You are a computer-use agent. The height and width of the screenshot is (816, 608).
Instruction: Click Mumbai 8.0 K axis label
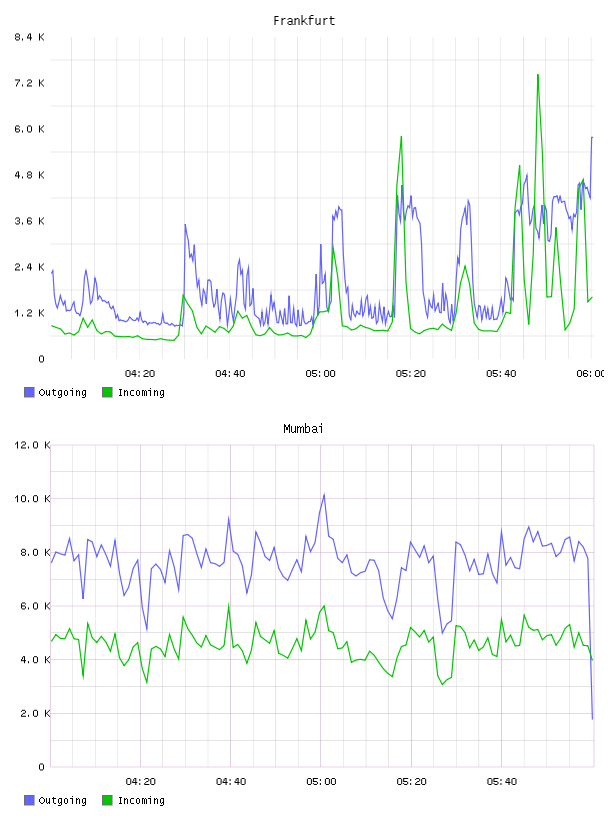(35, 552)
